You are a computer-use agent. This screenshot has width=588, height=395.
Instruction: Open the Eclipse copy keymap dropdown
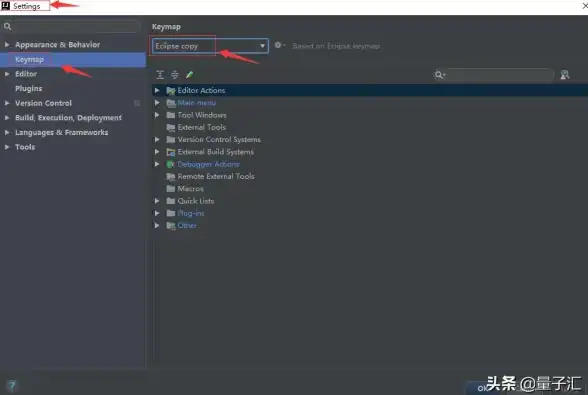pos(210,46)
